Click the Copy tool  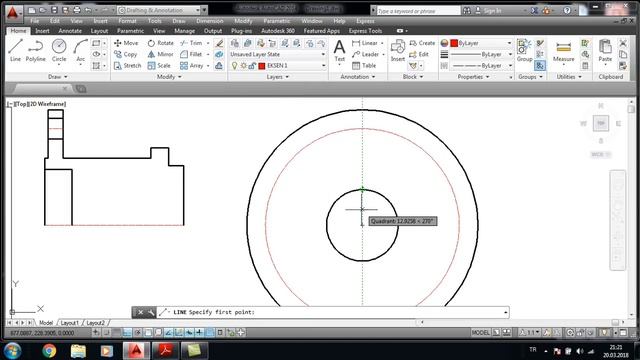click(x=125, y=54)
